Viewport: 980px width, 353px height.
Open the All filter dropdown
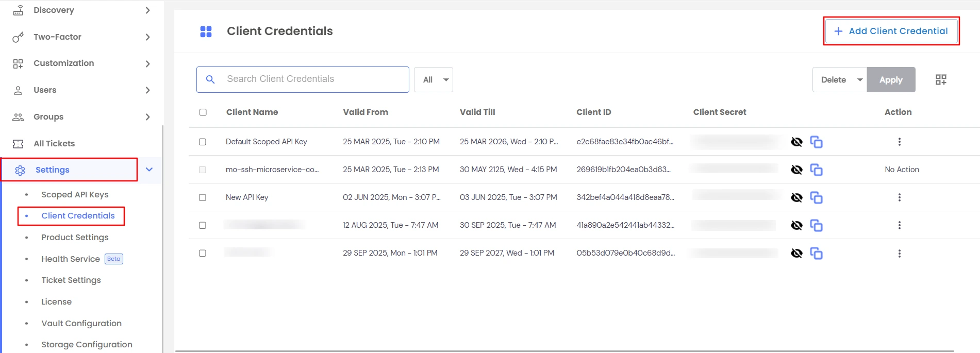point(434,80)
